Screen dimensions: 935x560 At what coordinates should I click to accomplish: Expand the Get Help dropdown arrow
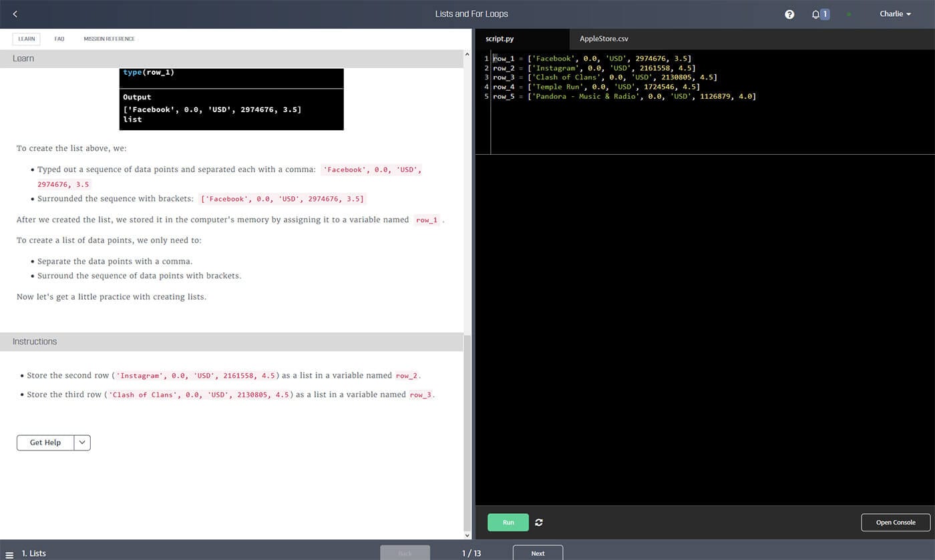[x=82, y=443]
